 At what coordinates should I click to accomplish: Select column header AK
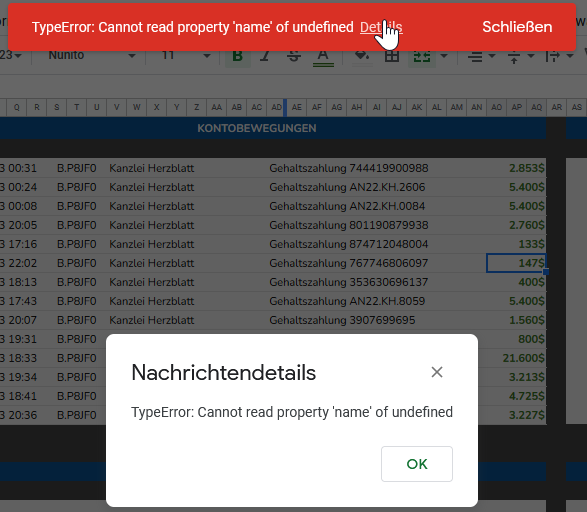[x=417, y=107]
